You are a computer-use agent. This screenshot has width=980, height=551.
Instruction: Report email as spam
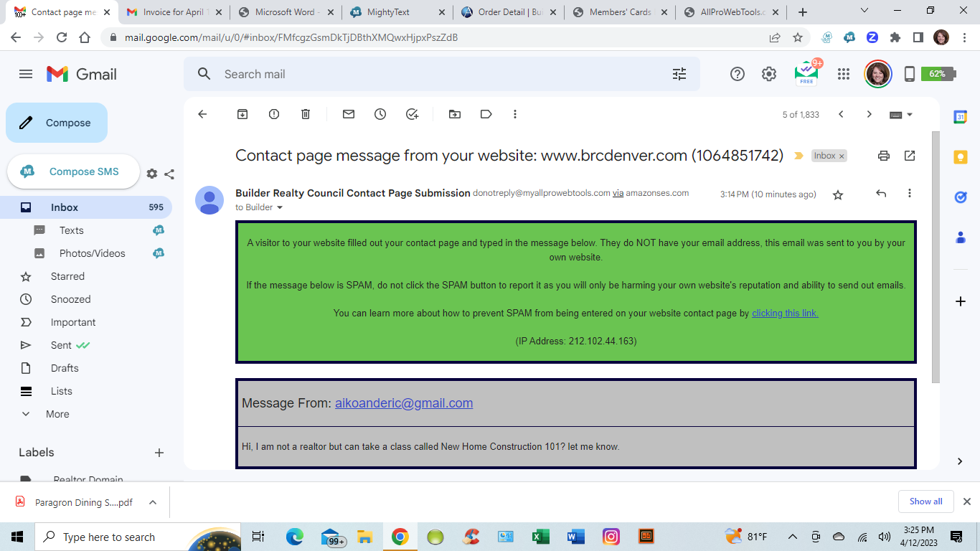pyautogui.click(x=274, y=114)
